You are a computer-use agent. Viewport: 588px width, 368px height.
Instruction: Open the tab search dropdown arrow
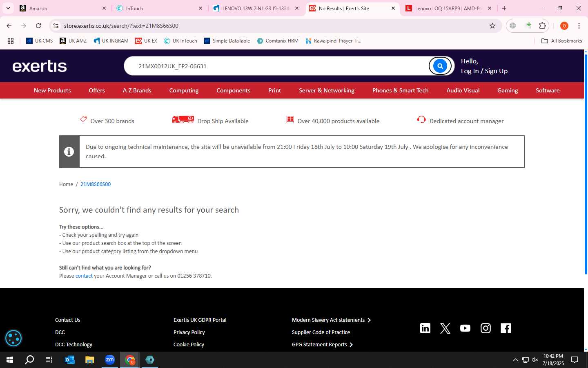(x=8, y=8)
